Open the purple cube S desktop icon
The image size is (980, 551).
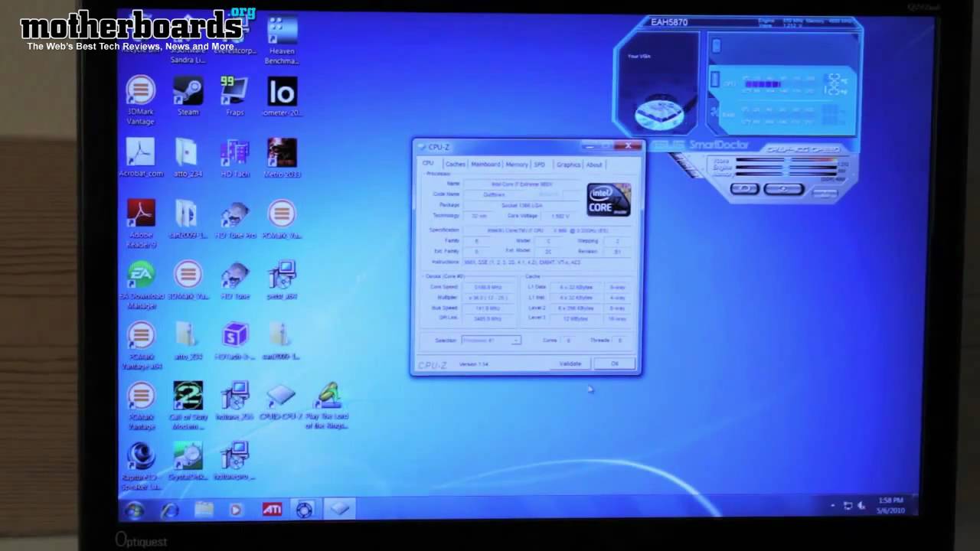(x=235, y=341)
